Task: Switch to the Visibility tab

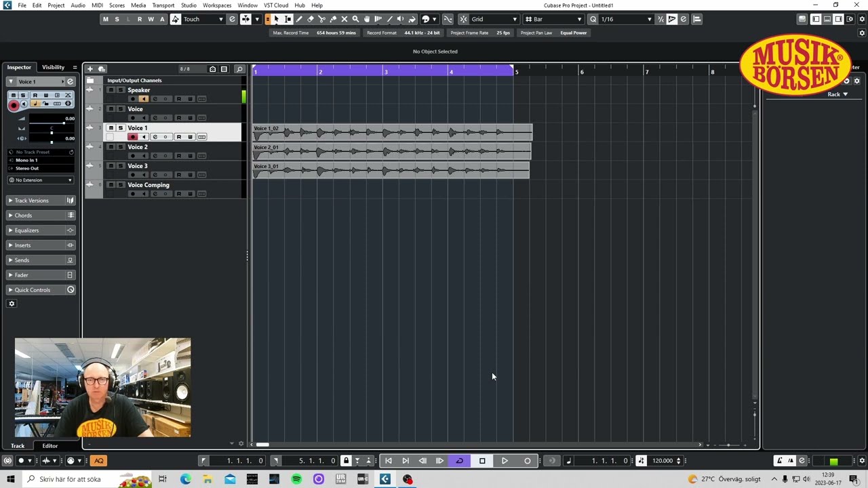Action: [53, 67]
